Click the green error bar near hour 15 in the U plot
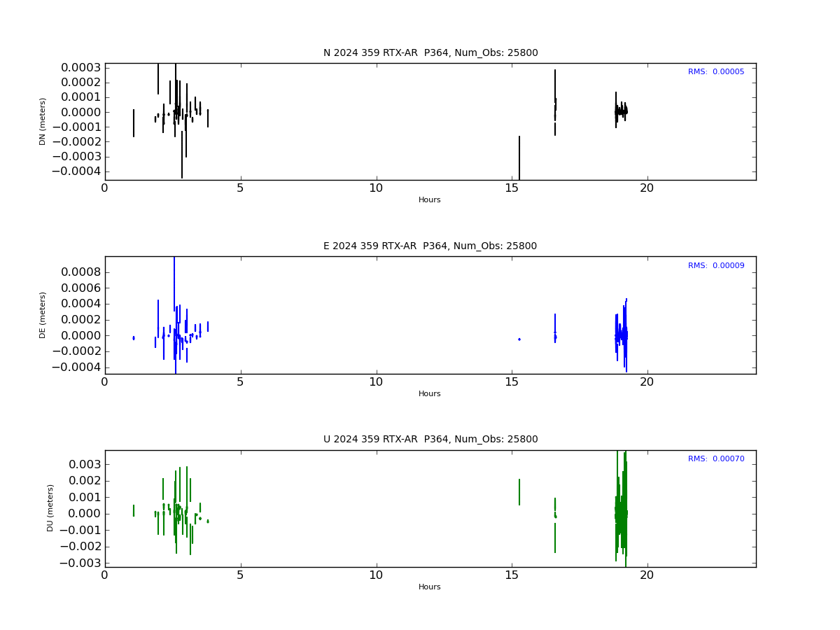This screenshot has width=840, height=630. click(x=519, y=492)
